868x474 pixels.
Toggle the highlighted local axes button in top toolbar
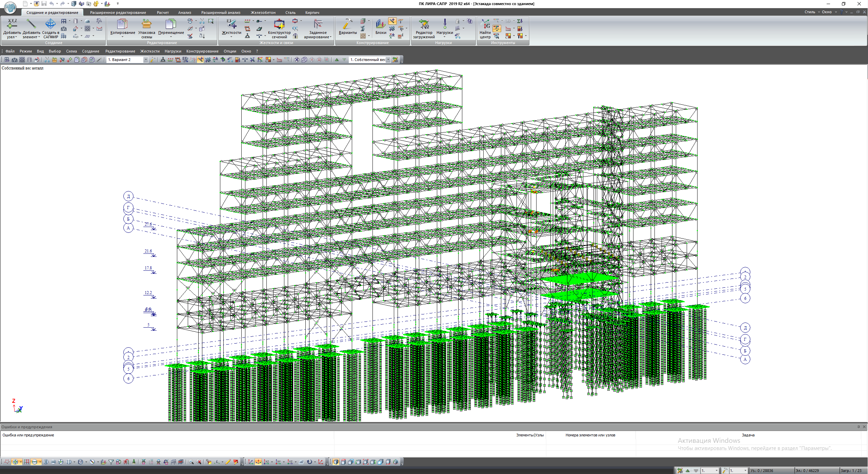[x=201, y=60]
